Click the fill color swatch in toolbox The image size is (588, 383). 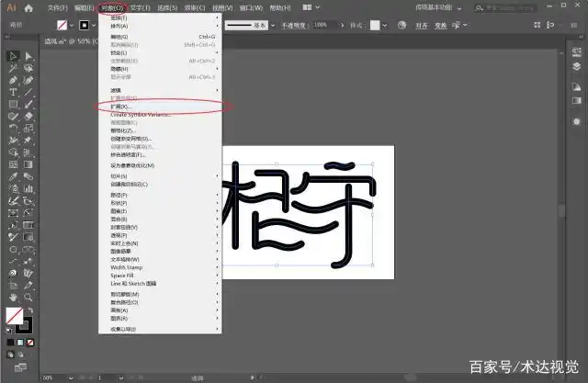(x=15, y=316)
